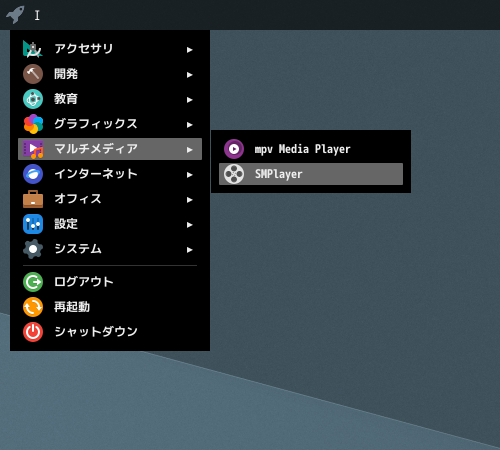Image resolution: width=500 pixels, height=450 pixels.
Task: Select the highlighted マルチメディア entry
Action: [110, 149]
